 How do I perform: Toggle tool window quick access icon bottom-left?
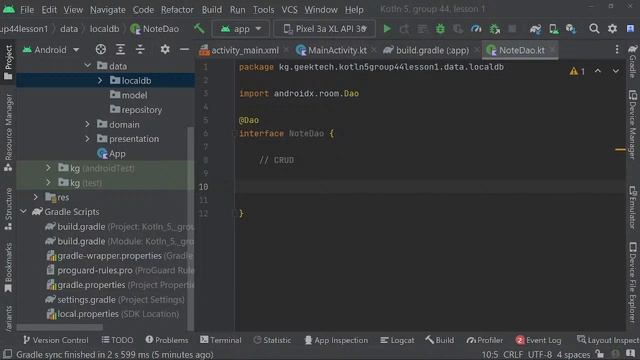click(7, 354)
